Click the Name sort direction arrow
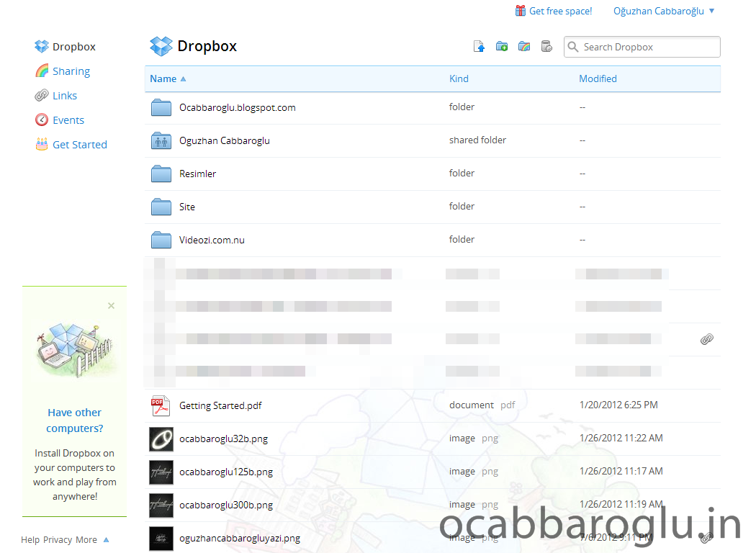 tap(183, 78)
